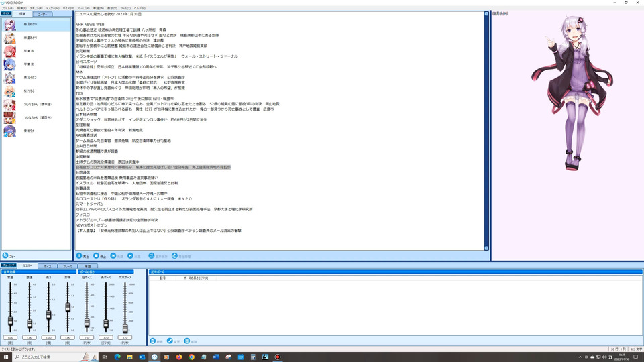
Task: Click the ポーズの長さ column header
Action: click(x=195, y=278)
